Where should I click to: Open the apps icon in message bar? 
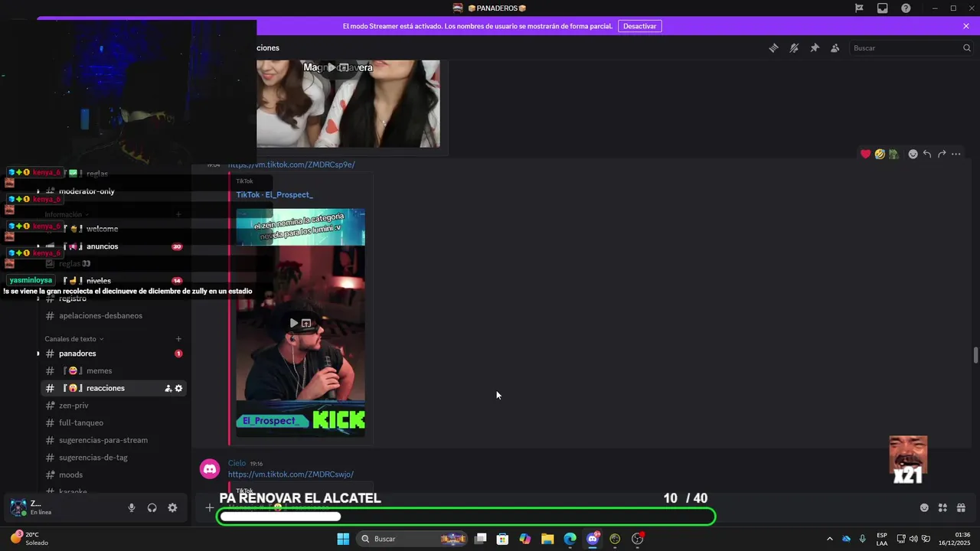[942, 507]
